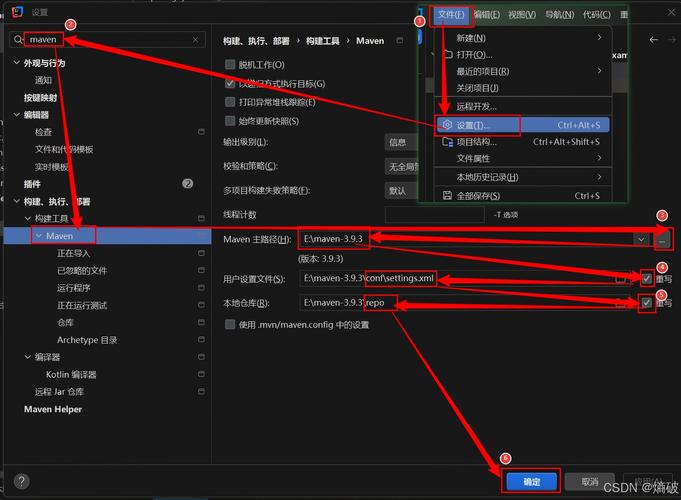The image size is (681, 500).
Task: Click the Save All disk icon
Action: tap(447, 195)
